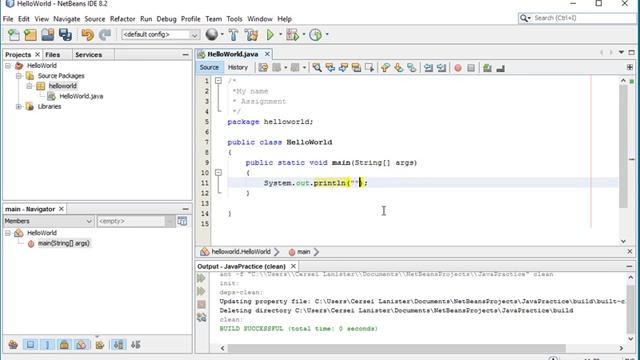Toggle Show Static Members filter in Navigator
The image size is (640, 360).
pos(47,345)
